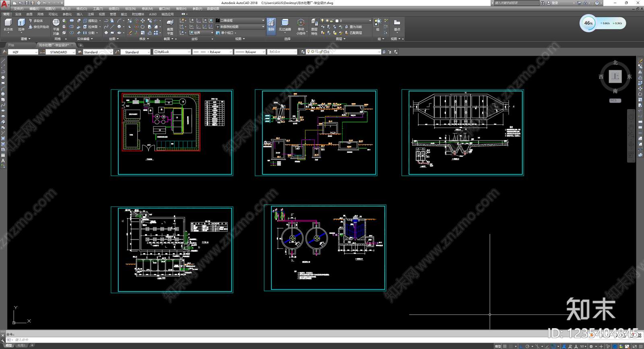Viewport: 644px width, 349px height.
Task: Open the HZF text style dropdown
Action: click(23, 52)
